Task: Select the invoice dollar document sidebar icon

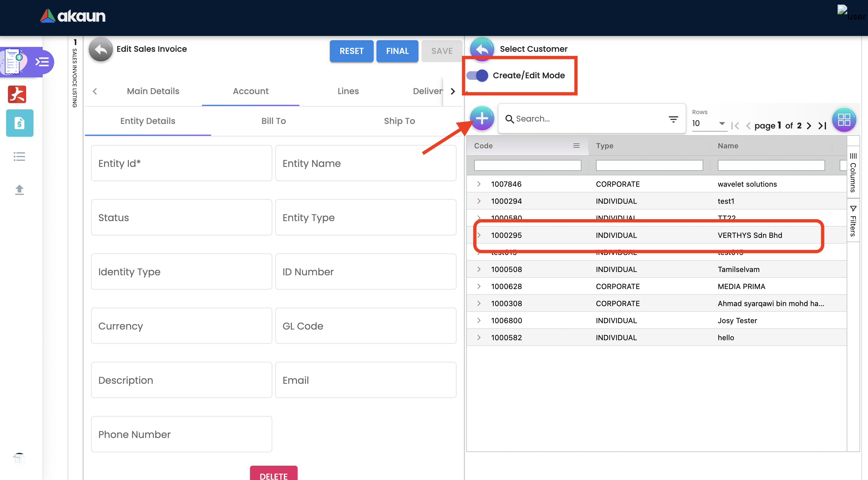Action: click(x=19, y=123)
